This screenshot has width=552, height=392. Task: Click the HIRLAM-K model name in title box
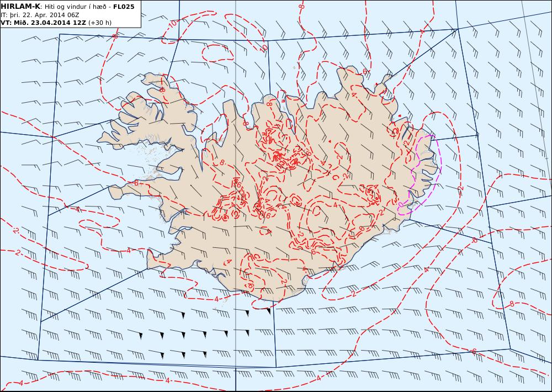(21, 6)
